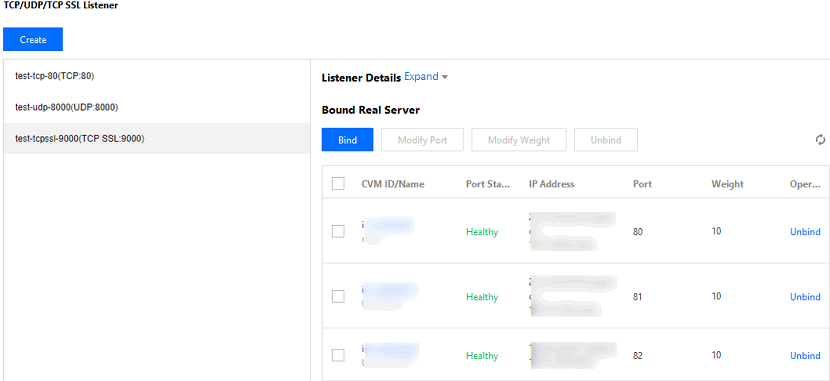
Task: Expand the Listener Details section
Action: click(421, 77)
